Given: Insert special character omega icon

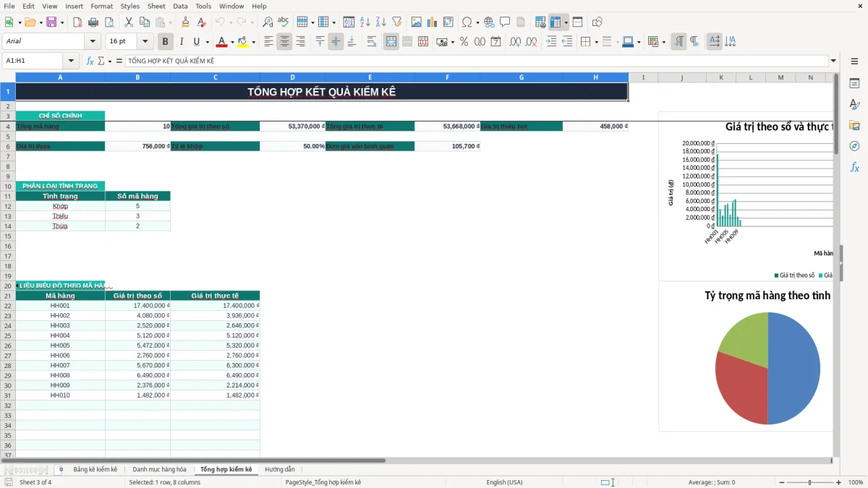Looking at the screenshot, I should point(467,22).
